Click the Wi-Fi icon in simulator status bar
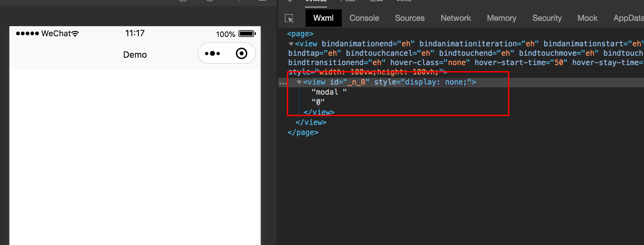The image size is (644, 245). tap(75, 34)
